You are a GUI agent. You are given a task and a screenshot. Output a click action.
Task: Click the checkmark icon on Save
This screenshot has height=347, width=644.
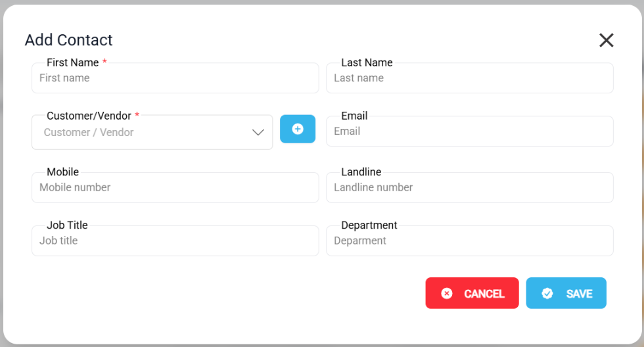click(547, 294)
